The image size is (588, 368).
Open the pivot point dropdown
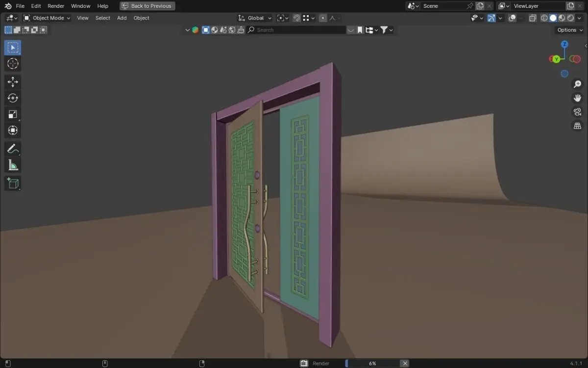[x=283, y=18]
